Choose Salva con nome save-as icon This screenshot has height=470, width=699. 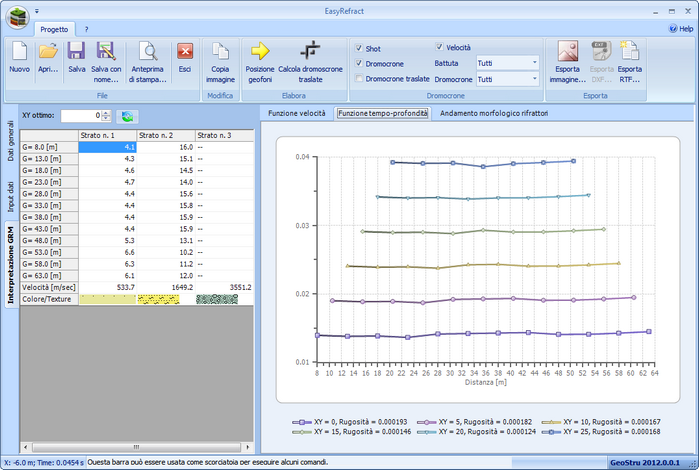click(106, 51)
